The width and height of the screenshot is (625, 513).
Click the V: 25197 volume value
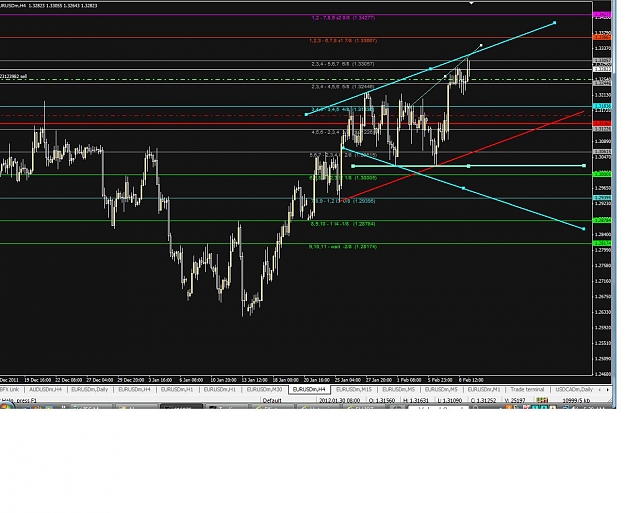pyautogui.click(x=516, y=401)
